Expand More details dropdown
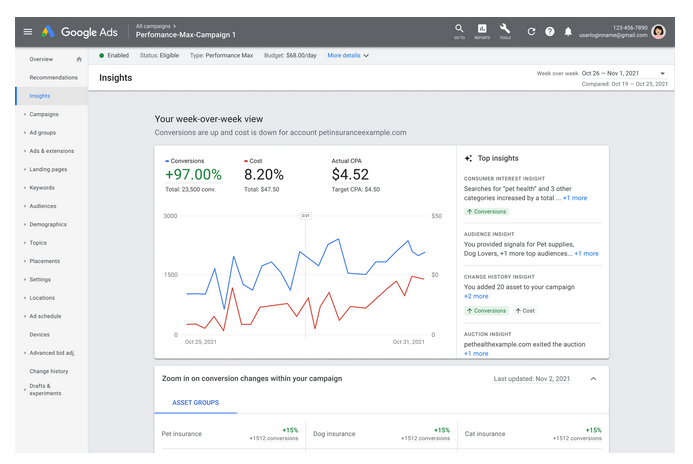Image resolution: width=693 pixels, height=464 pixels. (348, 56)
